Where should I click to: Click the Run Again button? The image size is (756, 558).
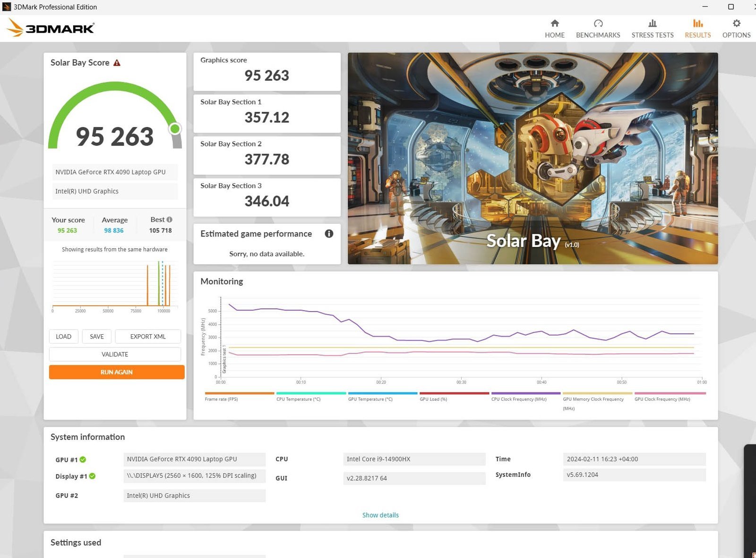[117, 372]
